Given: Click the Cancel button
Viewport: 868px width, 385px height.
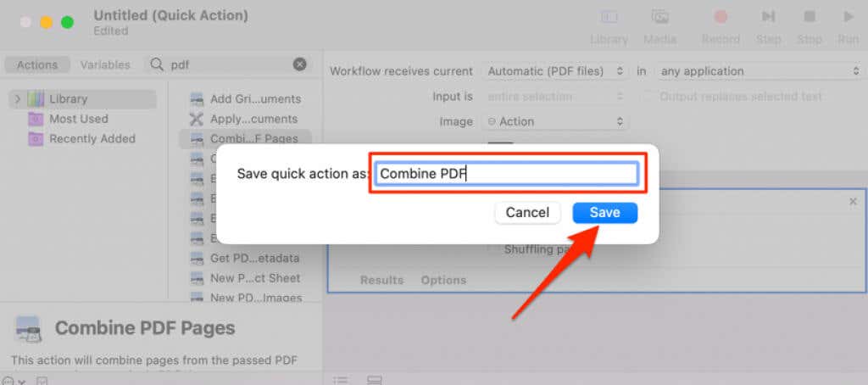Looking at the screenshot, I should 527,213.
